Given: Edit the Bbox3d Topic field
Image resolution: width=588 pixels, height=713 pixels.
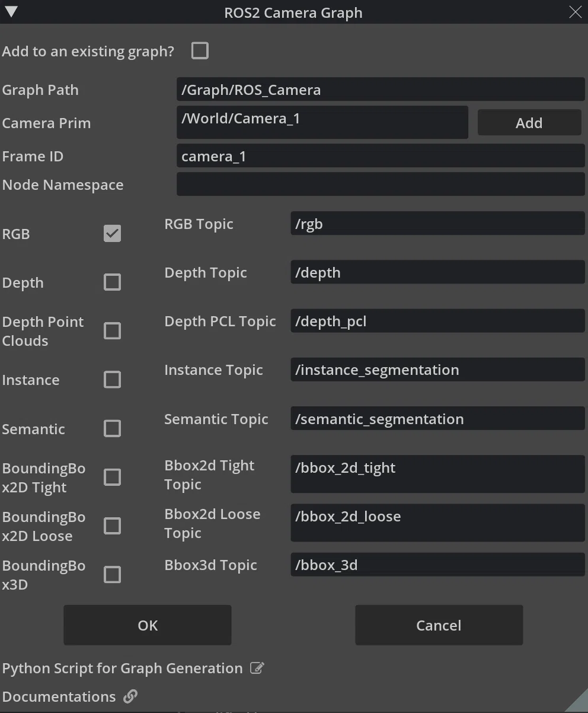Looking at the screenshot, I should pyautogui.click(x=437, y=565).
